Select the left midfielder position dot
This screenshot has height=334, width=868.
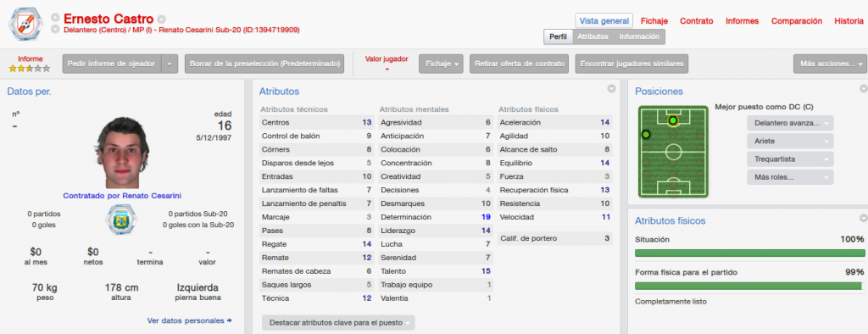(x=646, y=134)
